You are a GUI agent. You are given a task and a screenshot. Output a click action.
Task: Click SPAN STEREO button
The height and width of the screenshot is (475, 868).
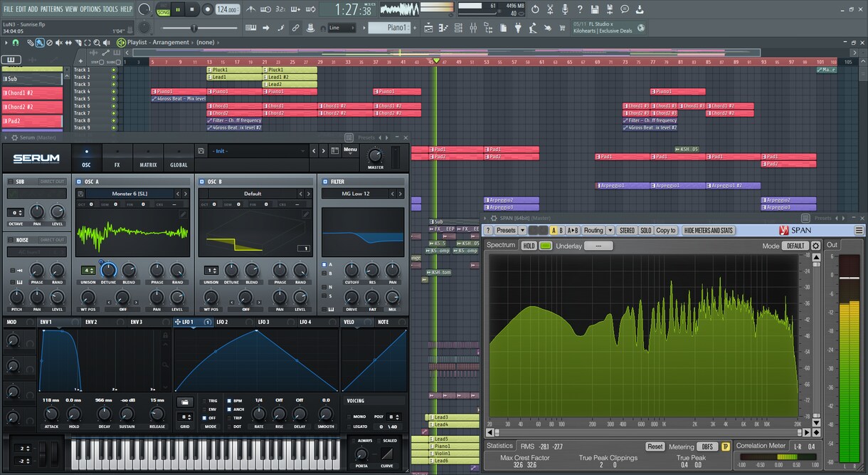click(627, 231)
